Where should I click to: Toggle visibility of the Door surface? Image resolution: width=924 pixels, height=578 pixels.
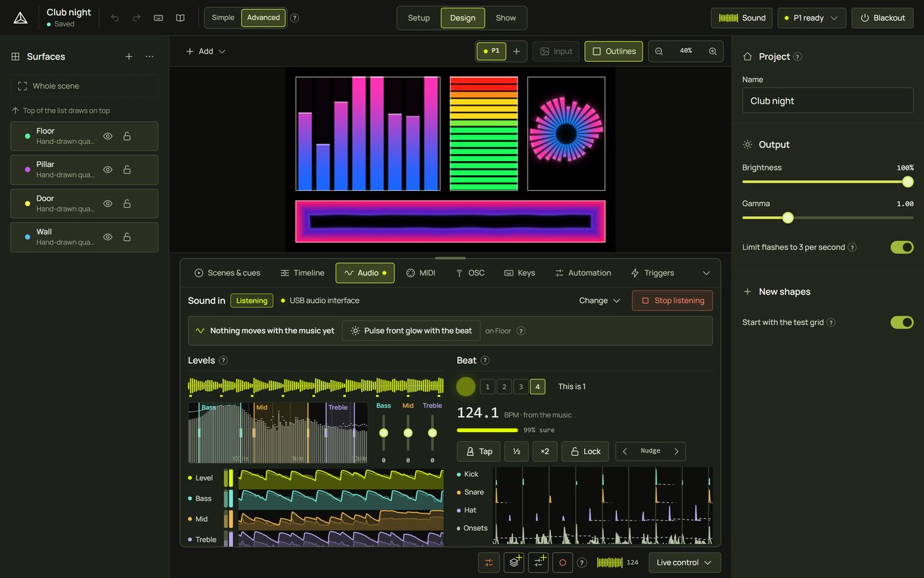pos(108,203)
